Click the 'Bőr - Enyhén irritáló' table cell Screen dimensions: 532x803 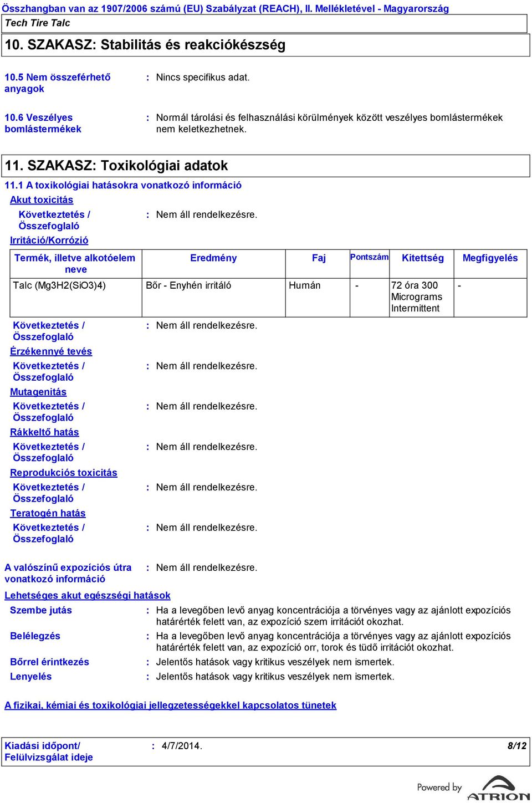[x=188, y=285]
